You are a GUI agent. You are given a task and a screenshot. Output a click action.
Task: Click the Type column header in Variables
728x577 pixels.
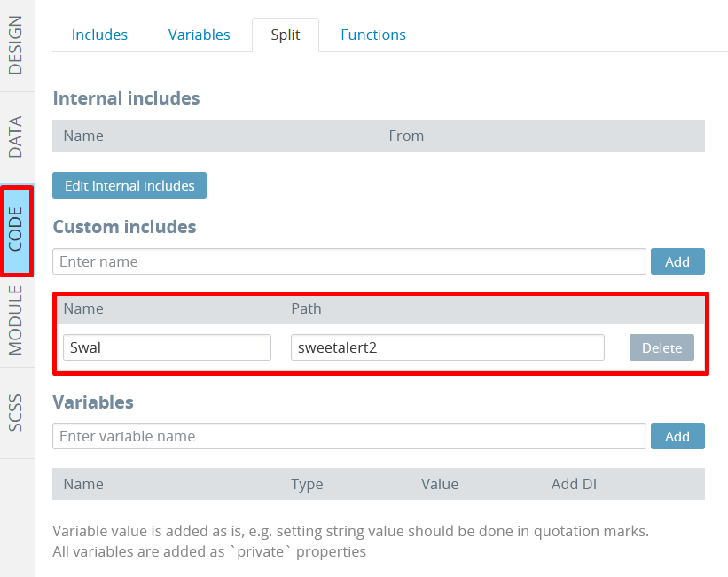coord(307,484)
